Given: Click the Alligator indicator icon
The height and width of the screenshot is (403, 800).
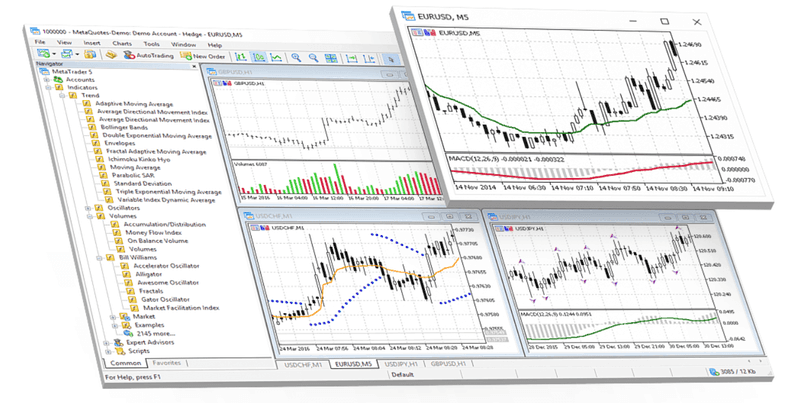Looking at the screenshot, I should click(128, 274).
